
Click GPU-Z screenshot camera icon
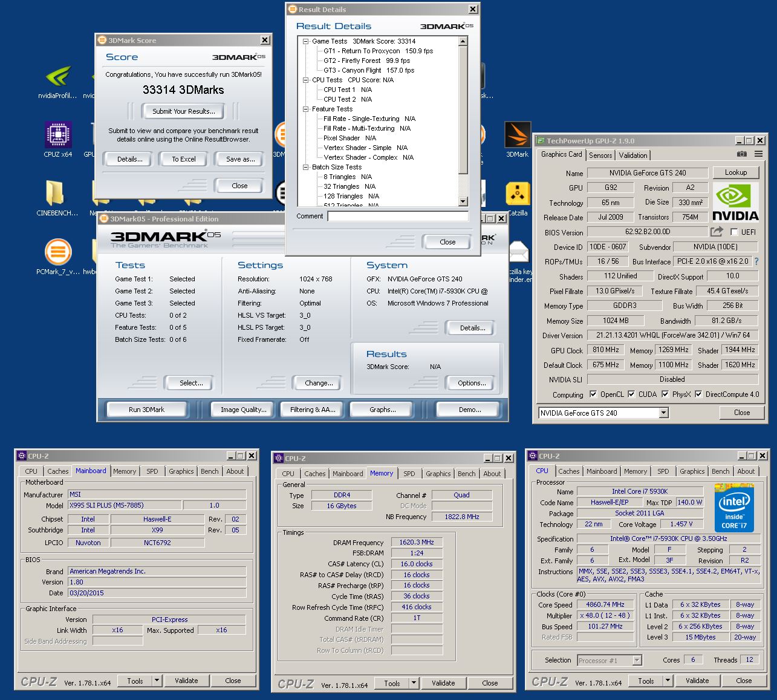coord(741,154)
